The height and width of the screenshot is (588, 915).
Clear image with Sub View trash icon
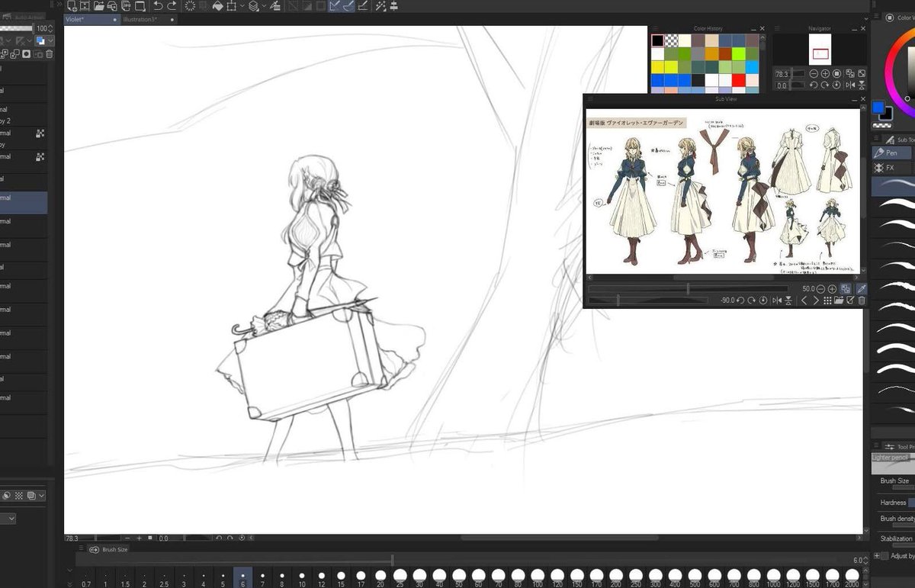point(862,300)
